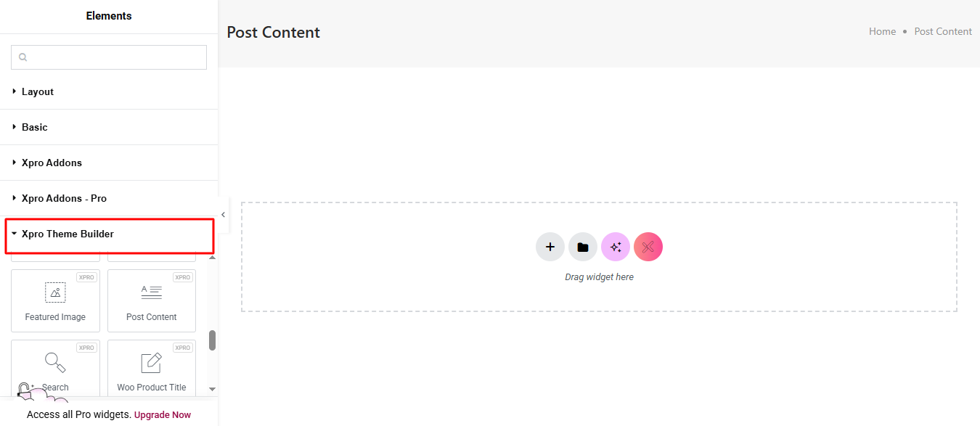Select the Post Content widget
The image size is (980, 426).
151,301
